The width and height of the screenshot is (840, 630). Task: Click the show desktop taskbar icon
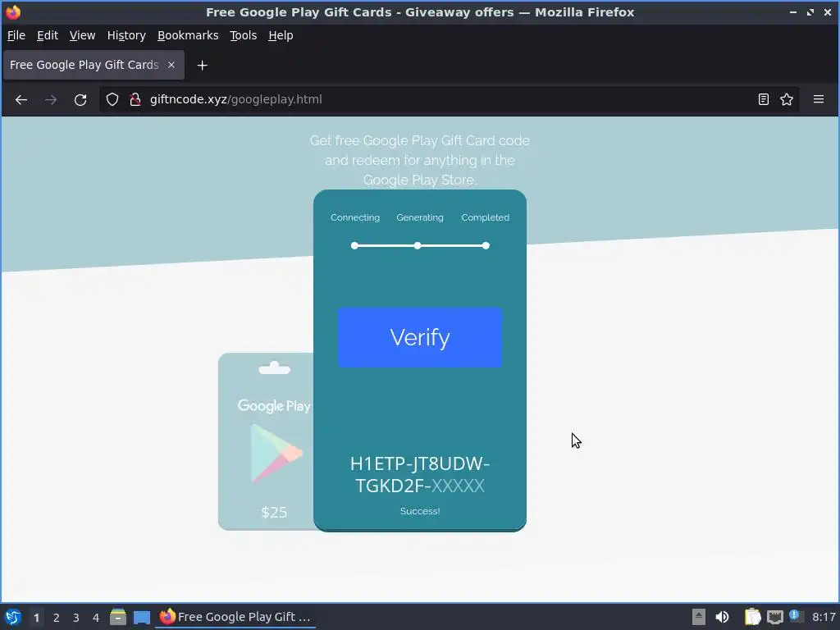[142, 617]
